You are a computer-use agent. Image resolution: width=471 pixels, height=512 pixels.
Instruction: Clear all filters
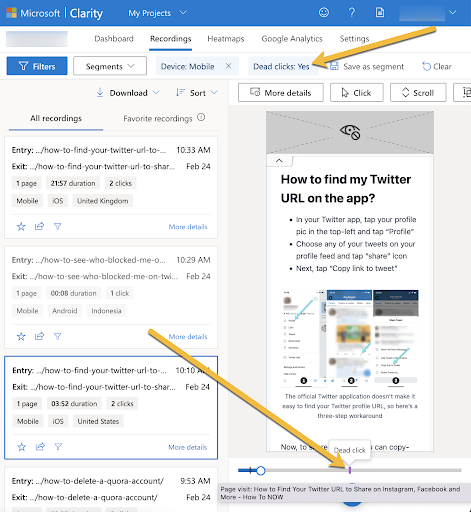(x=437, y=66)
